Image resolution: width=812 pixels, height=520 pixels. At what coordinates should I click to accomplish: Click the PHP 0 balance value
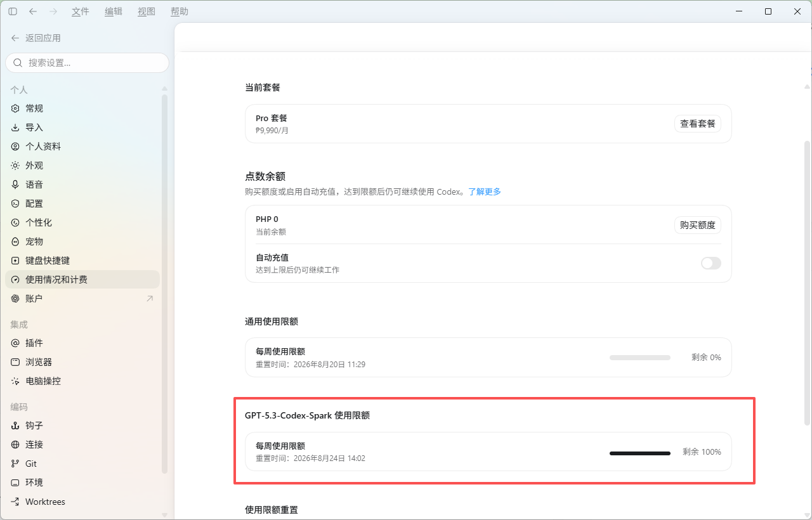click(267, 219)
